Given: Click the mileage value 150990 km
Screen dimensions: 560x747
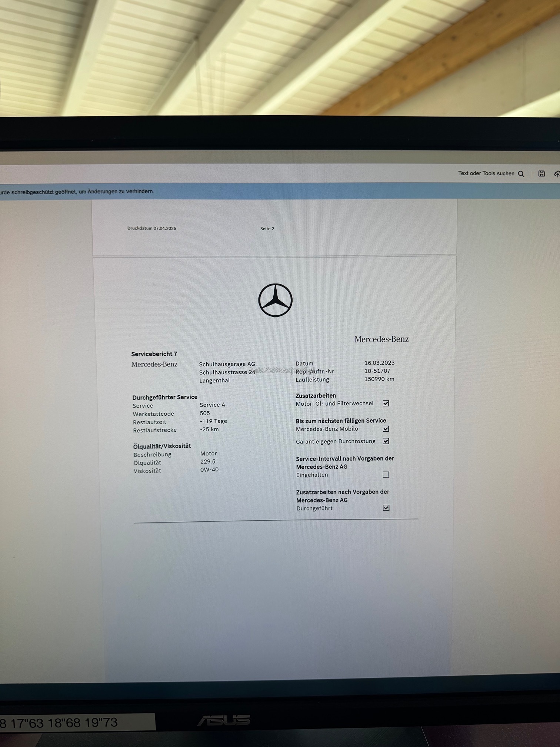Looking at the screenshot, I should coord(379,379).
